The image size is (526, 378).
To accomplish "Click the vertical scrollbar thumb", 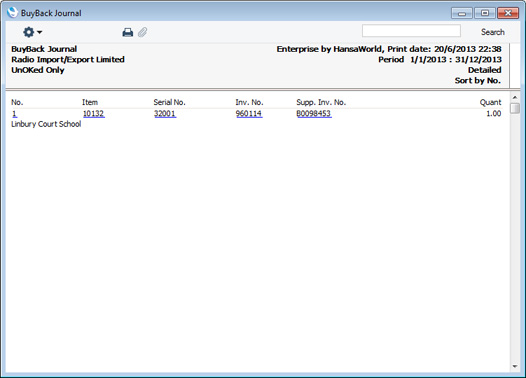I will [515, 108].
